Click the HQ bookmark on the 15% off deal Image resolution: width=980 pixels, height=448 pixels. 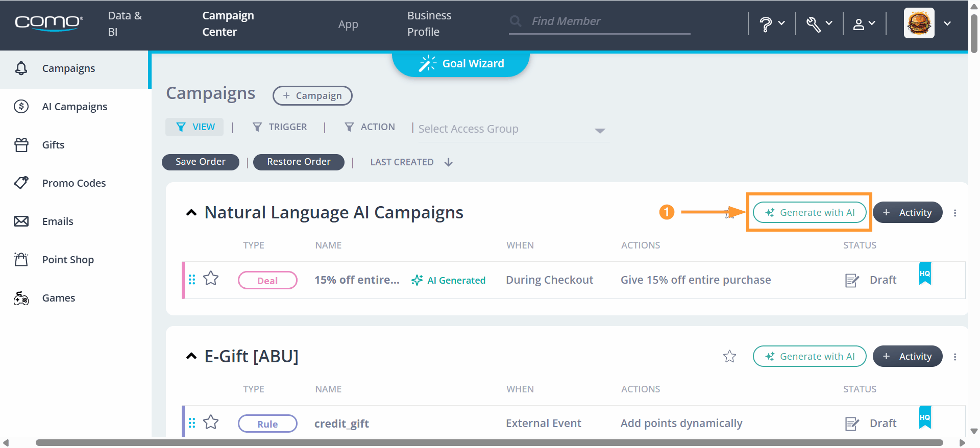pyautogui.click(x=925, y=273)
